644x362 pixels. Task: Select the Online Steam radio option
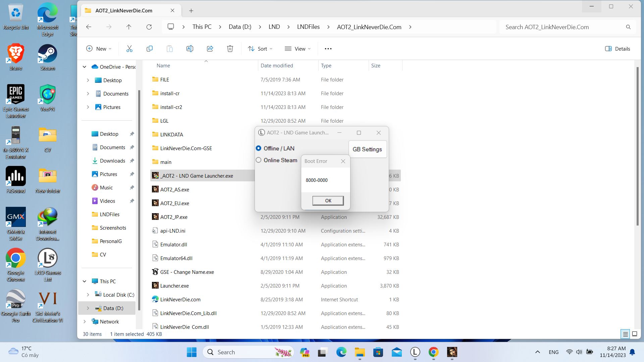(259, 160)
